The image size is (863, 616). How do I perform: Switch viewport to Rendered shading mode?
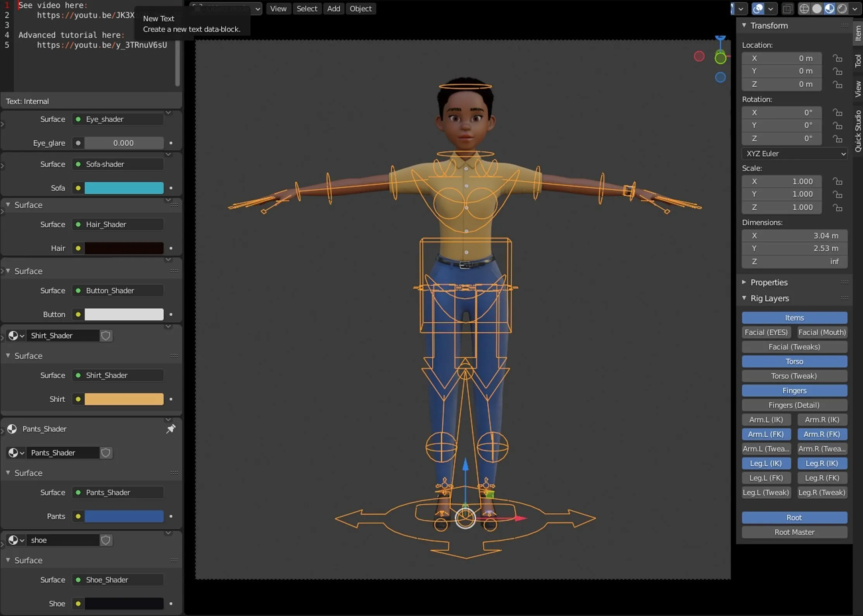pos(842,9)
